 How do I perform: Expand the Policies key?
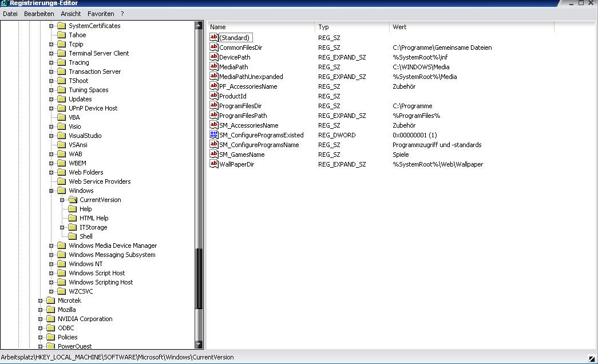pyautogui.click(x=41, y=337)
